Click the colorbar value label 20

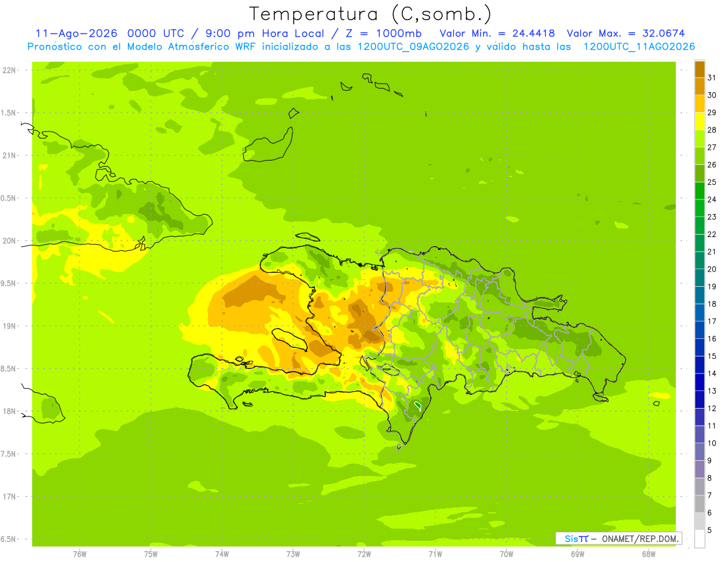[x=712, y=269]
